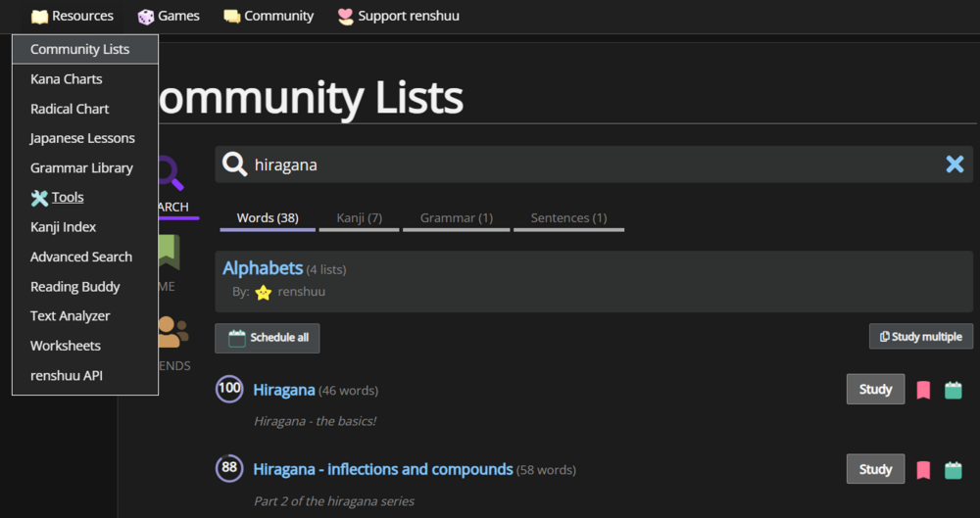Viewport: 980px width, 518px height.
Task: Click the magnifying glass search icon
Action: 234,165
